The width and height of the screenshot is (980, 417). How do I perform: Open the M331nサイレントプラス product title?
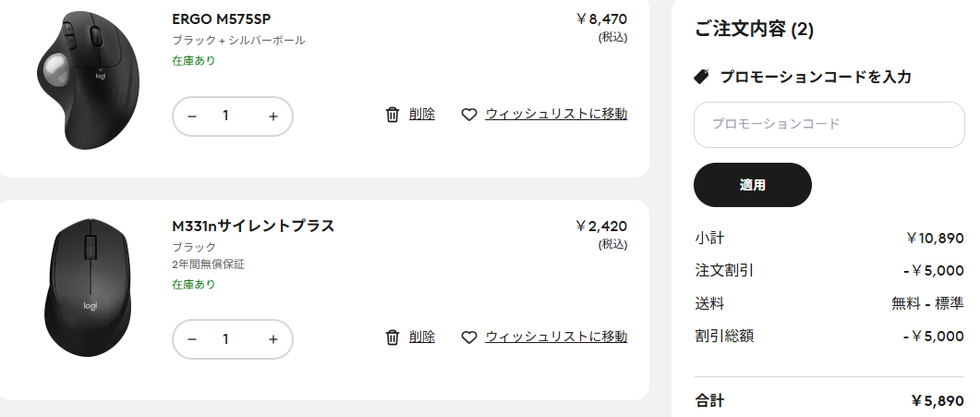(252, 226)
